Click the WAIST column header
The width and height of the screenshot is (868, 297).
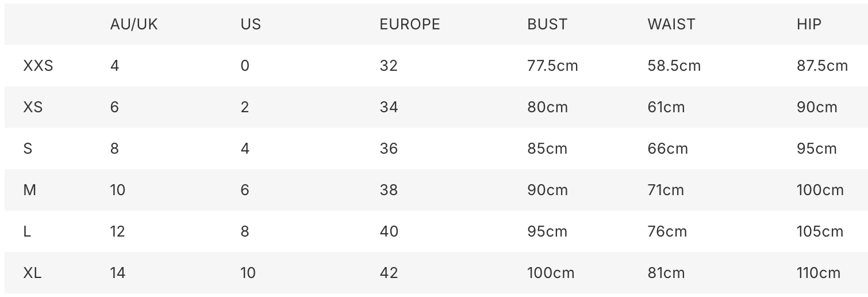click(671, 24)
